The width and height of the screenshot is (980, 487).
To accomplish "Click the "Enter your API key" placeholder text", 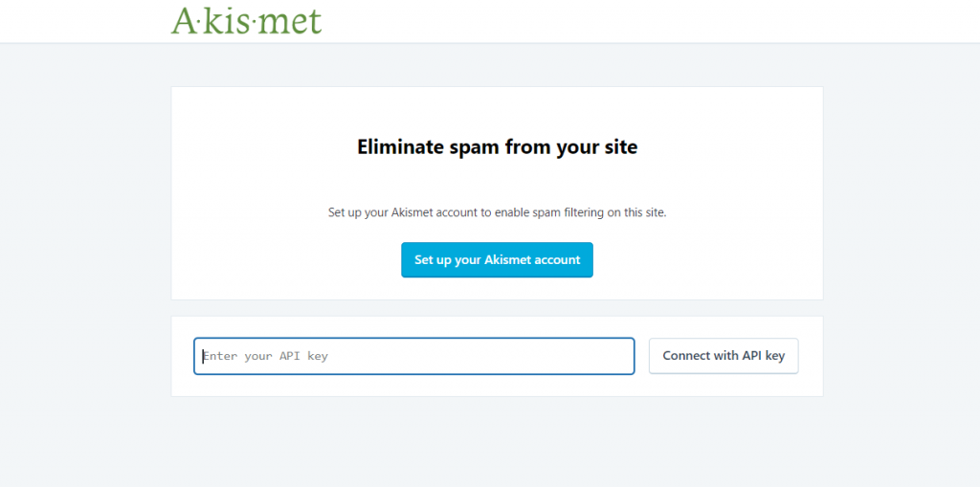I will pos(266,356).
